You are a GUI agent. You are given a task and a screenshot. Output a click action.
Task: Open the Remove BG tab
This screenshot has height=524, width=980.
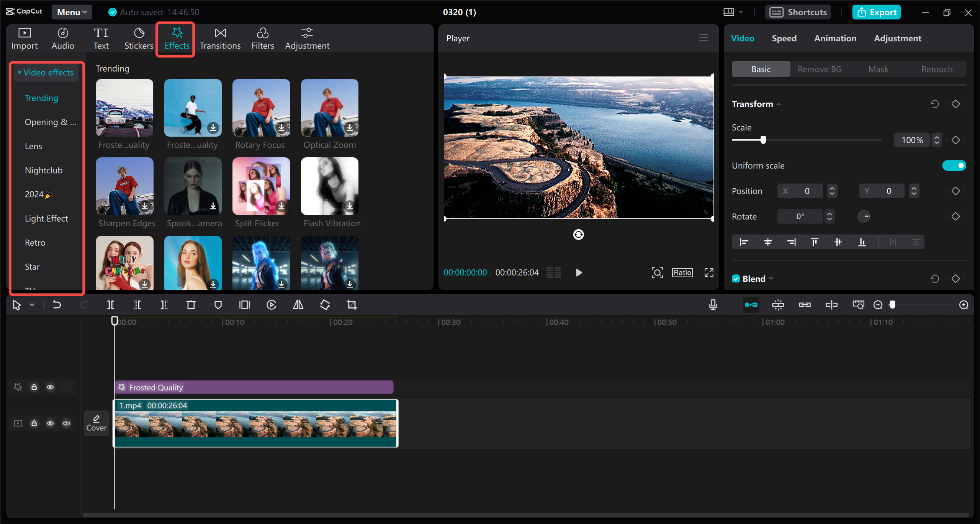coord(819,69)
